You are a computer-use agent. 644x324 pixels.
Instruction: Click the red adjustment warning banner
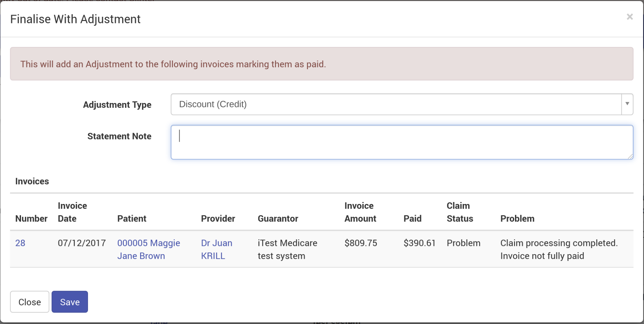tap(321, 64)
